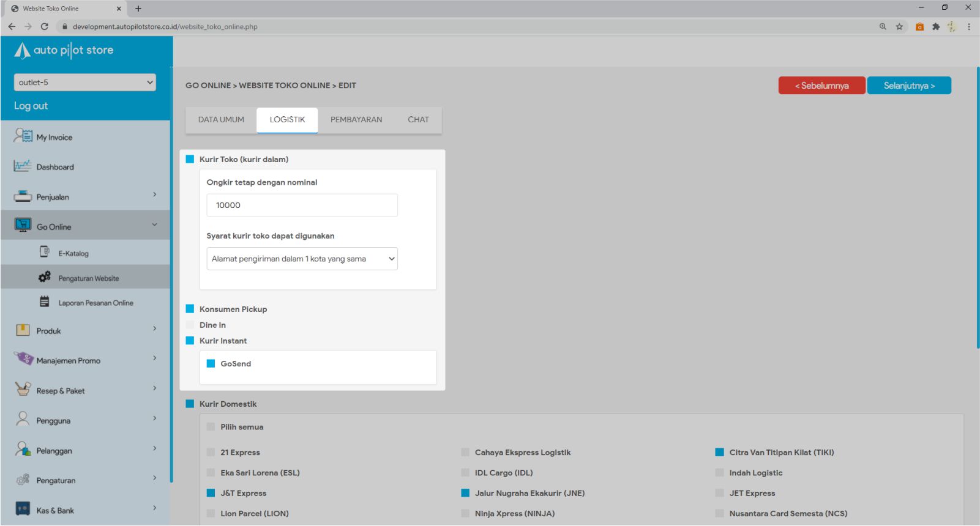Open Laporan Pesanan Online report icon

click(x=45, y=302)
